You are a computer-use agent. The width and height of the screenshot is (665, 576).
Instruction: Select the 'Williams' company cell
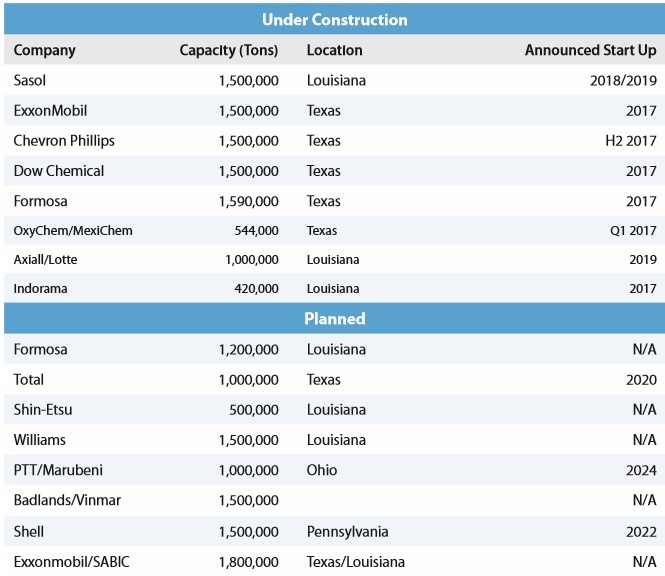point(39,440)
